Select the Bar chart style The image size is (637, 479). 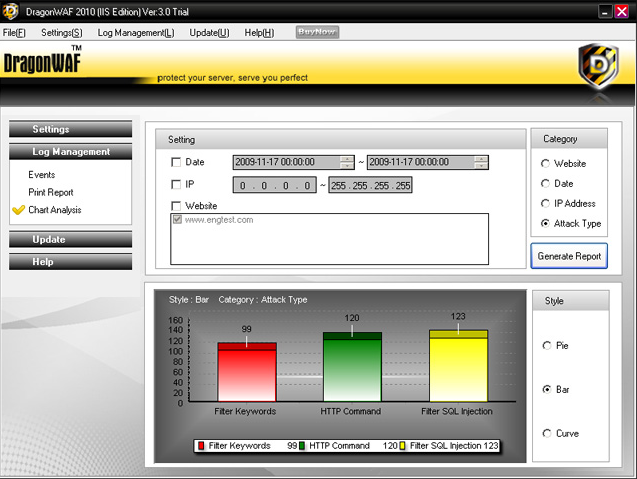(547, 390)
